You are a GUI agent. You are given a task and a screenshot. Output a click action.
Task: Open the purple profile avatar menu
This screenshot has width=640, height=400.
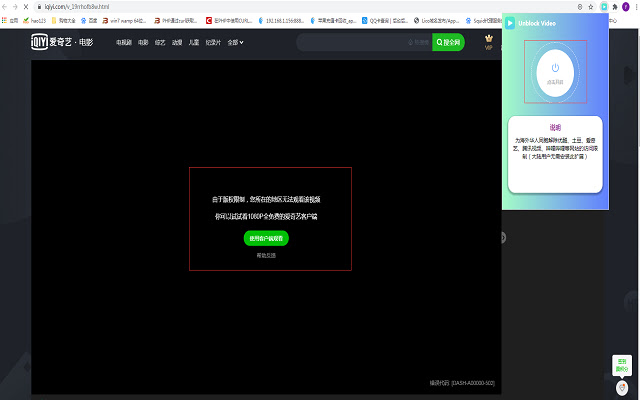tap(626, 7)
